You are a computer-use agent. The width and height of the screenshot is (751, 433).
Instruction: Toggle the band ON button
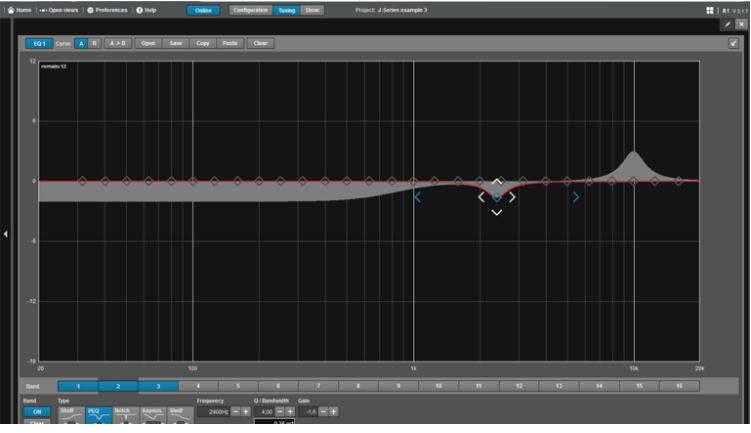click(x=36, y=411)
